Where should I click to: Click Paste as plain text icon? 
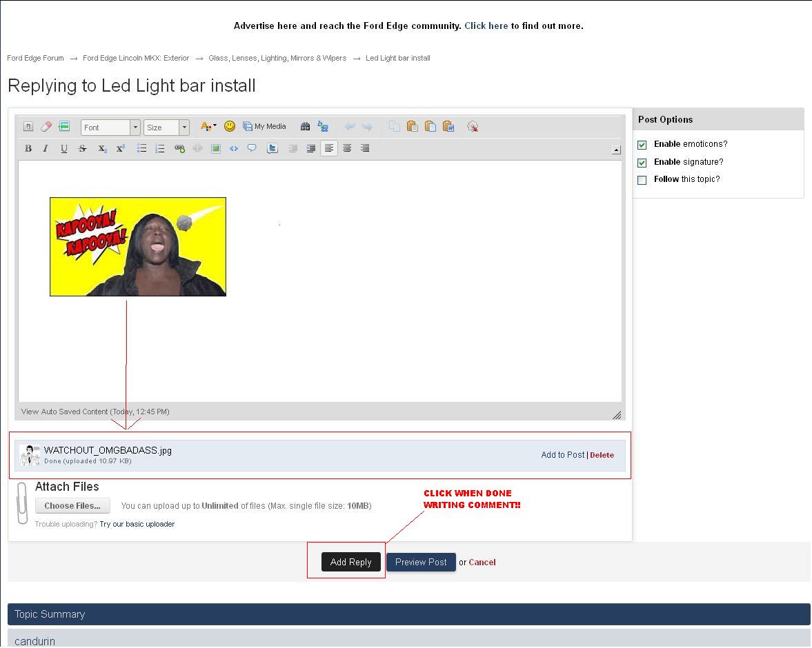point(430,126)
